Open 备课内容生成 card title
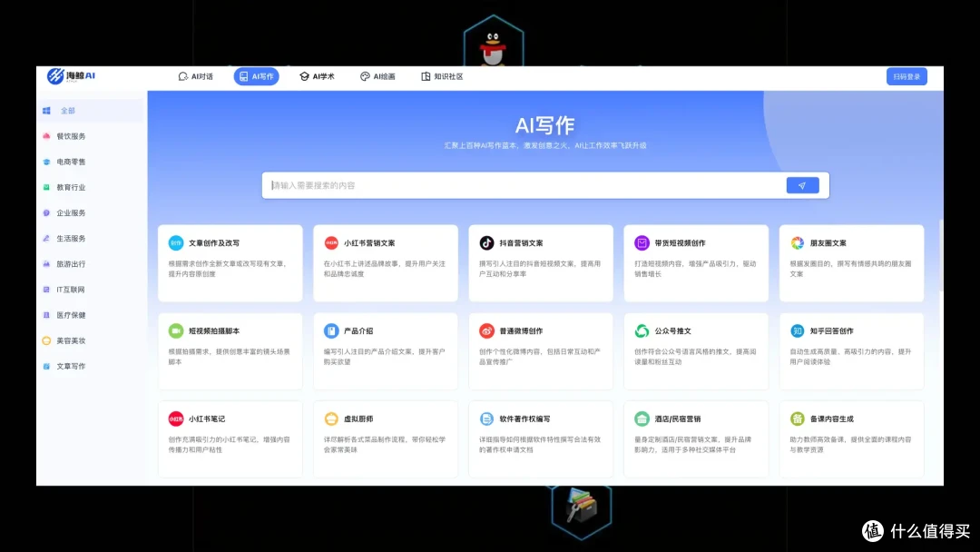 [x=832, y=419]
